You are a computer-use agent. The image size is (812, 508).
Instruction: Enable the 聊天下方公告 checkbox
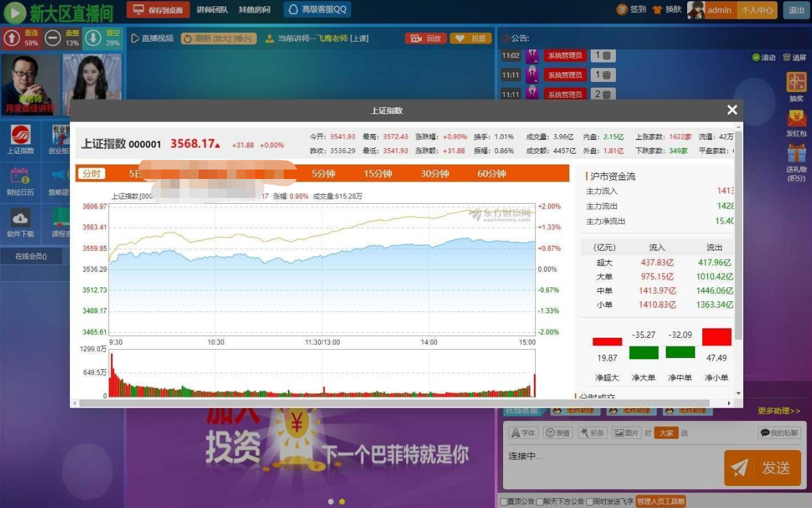coord(540,502)
